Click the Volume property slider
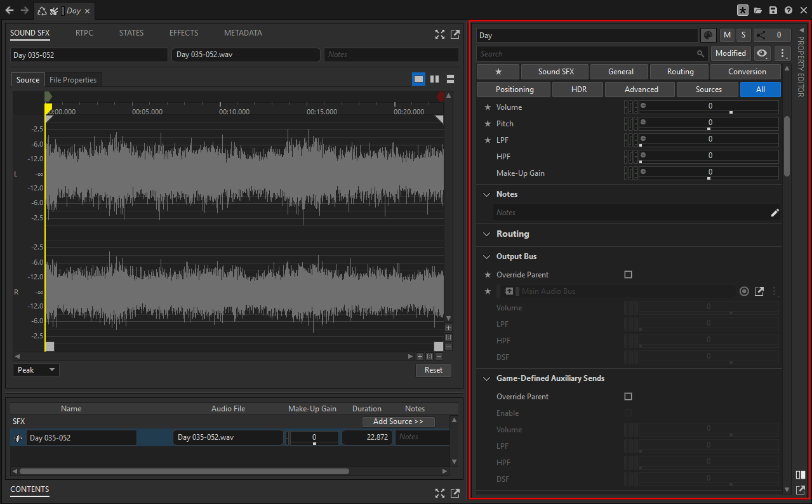The width and height of the screenshot is (812, 504). point(709,107)
